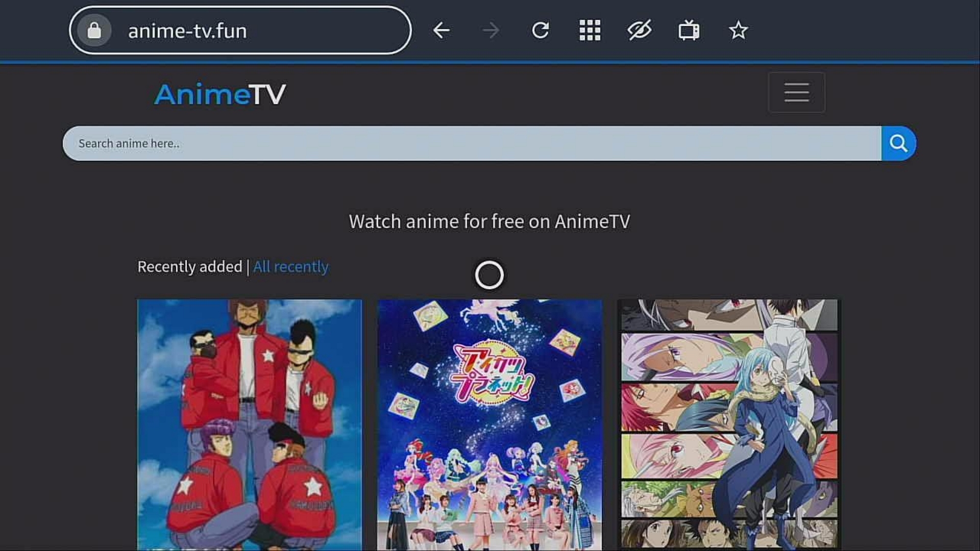Image resolution: width=980 pixels, height=551 pixels.
Task: Open the All recently link
Action: click(x=291, y=267)
